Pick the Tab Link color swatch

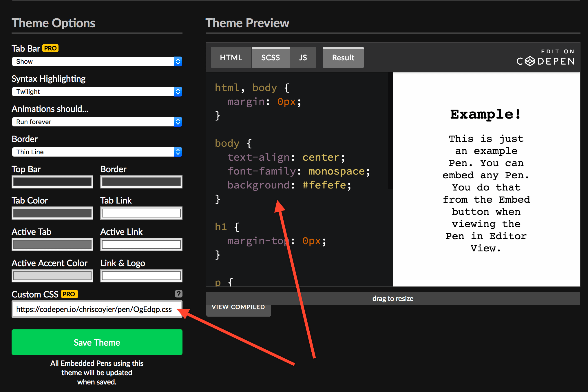coord(141,213)
